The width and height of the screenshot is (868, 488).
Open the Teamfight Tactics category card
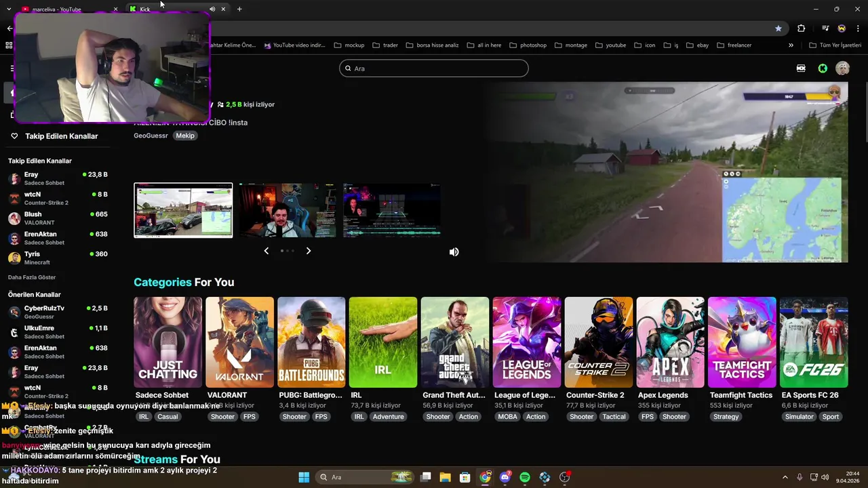click(742, 342)
